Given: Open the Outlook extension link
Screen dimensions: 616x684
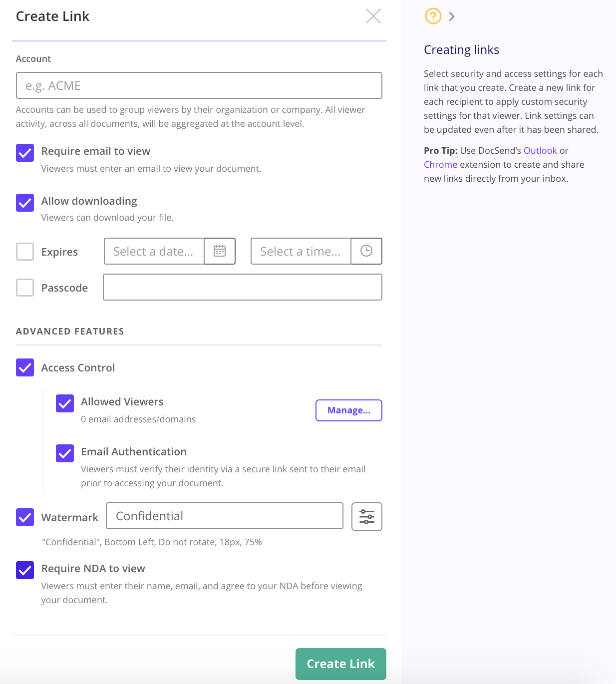Looking at the screenshot, I should (540, 151).
